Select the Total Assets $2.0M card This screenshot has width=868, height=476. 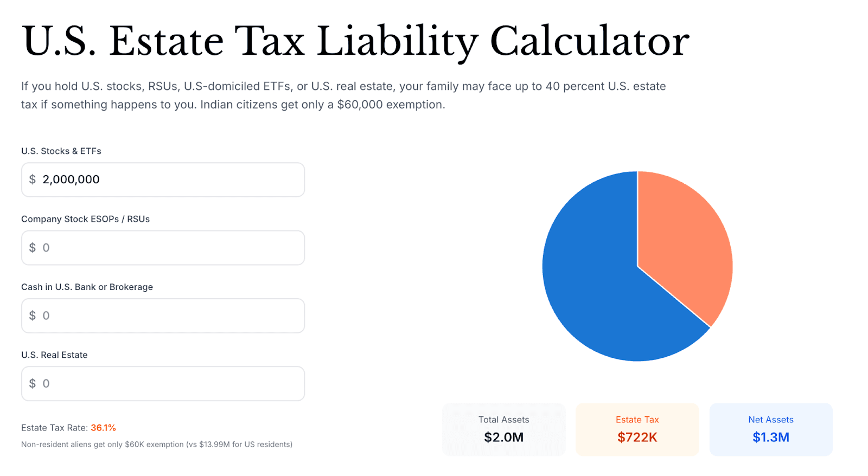coord(503,429)
